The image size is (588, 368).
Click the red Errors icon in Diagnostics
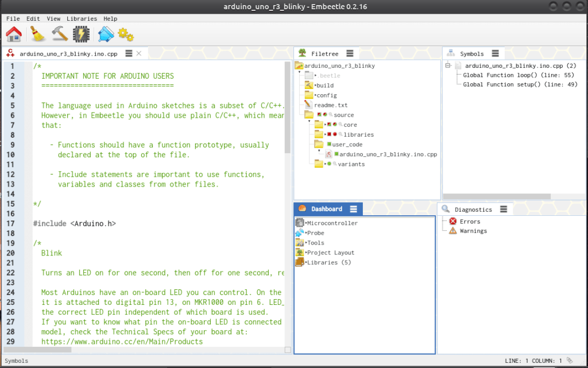pyautogui.click(x=453, y=222)
